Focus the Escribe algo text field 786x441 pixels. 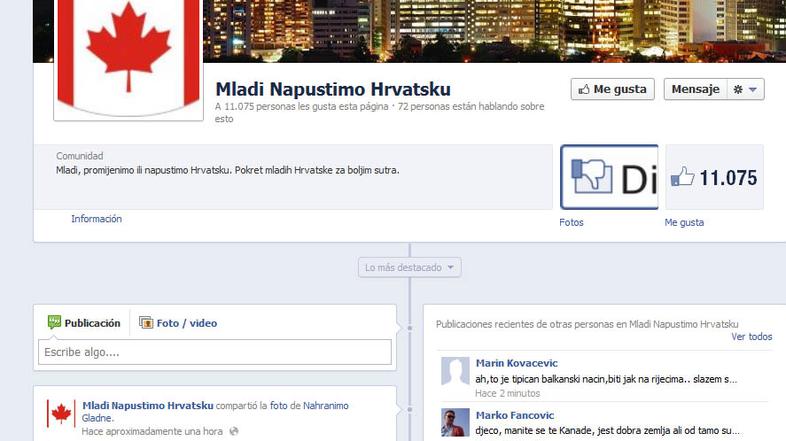(215, 352)
